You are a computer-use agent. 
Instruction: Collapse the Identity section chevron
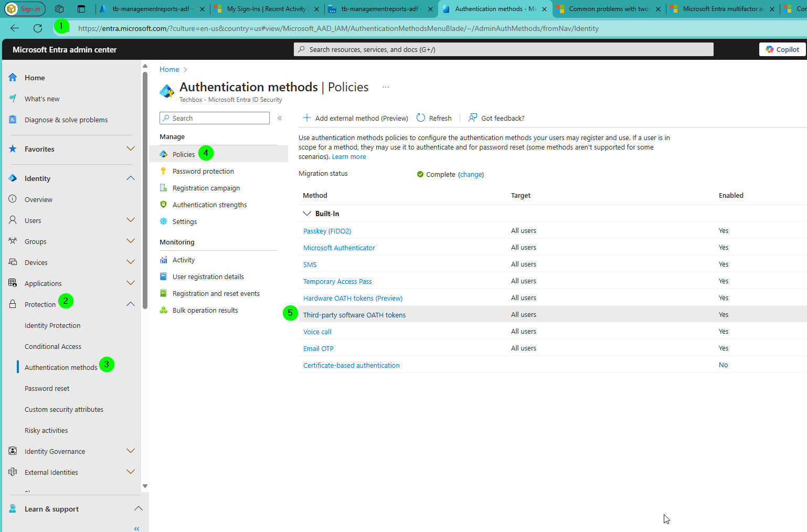pyautogui.click(x=131, y=178)
